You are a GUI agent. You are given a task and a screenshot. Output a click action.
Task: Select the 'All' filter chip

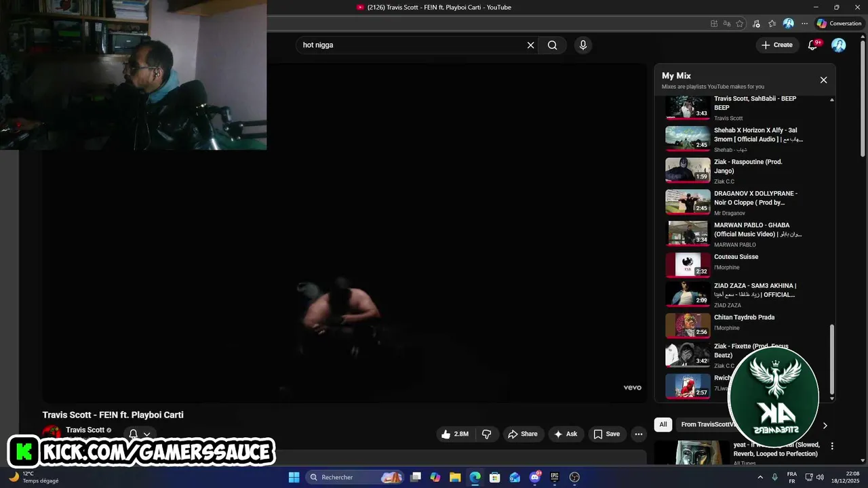663,425
